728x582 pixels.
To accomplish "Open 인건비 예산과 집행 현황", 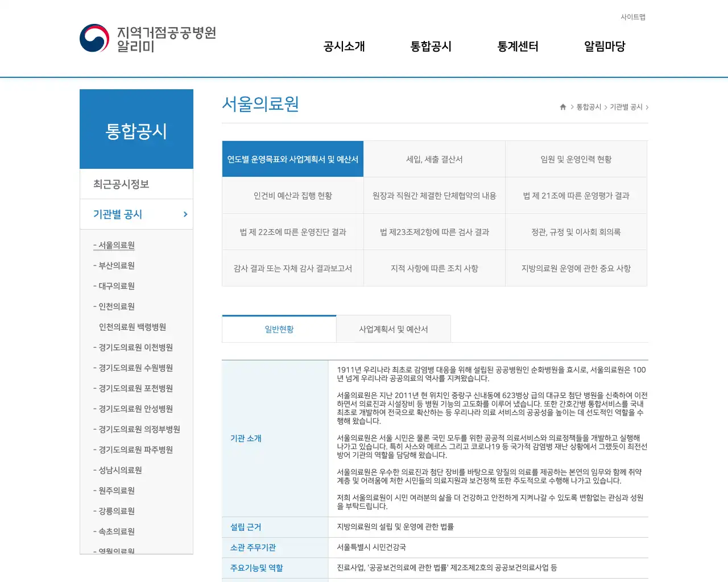I will [292, 196].
